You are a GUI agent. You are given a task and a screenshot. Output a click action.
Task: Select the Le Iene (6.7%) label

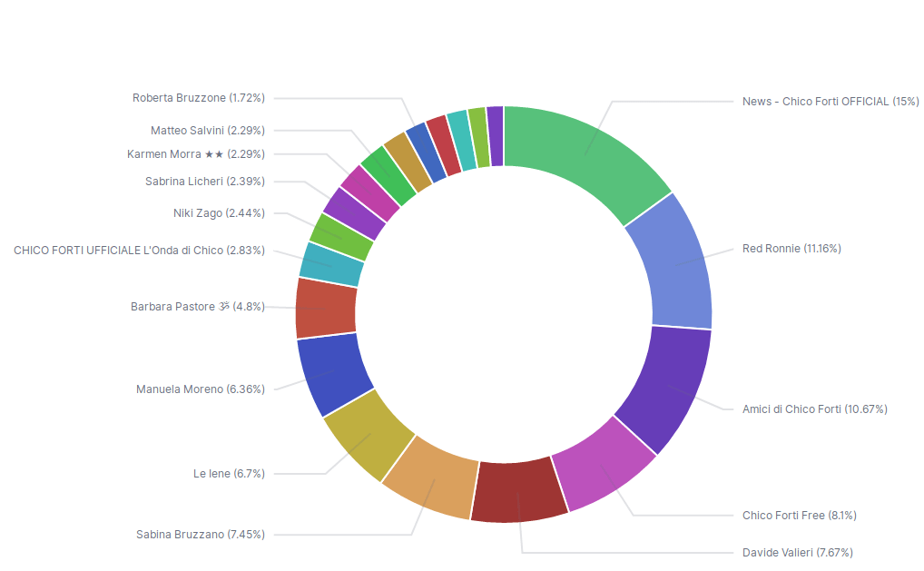click(x=229, y=474)
